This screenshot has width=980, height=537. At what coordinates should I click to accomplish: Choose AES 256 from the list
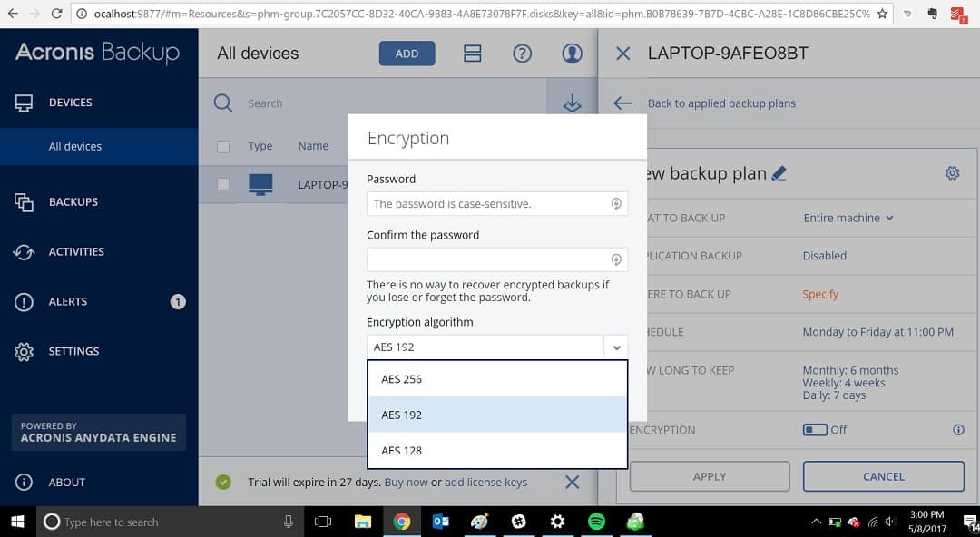click(x=497, y=379)
